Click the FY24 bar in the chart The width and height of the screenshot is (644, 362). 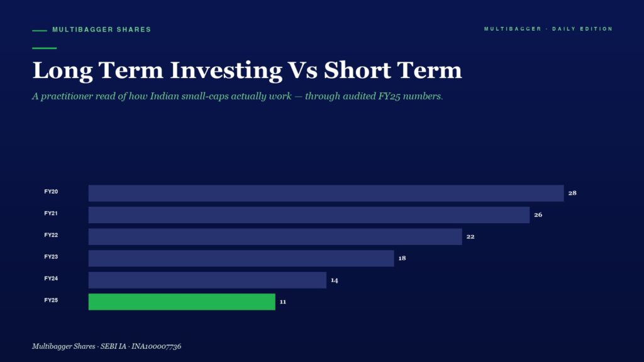tap(208, 280)
